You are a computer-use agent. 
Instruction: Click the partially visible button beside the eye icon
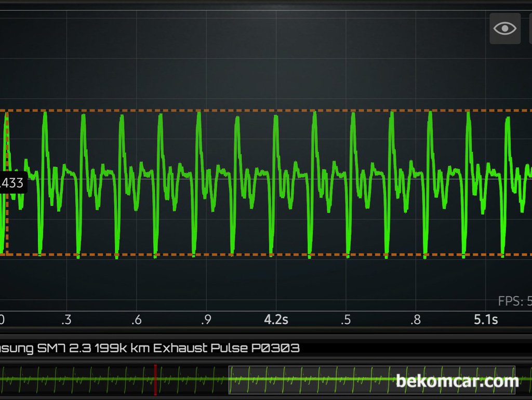pyautogui.click(x=529, y=28)
